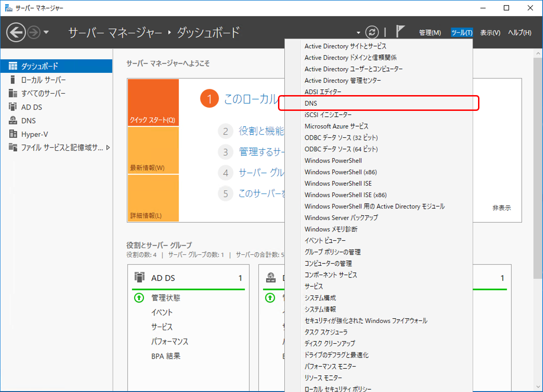The height and width of the screenshot is (392, 543).
Task: Open the notifications flag icon
Action: [x=400, y=31]
